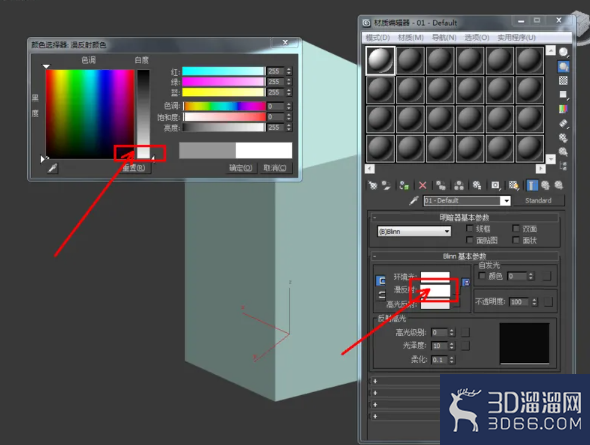Enable the 面状 (Faceted) checkbox
This screenshot has width=590, height=445.
coord(516,240)
